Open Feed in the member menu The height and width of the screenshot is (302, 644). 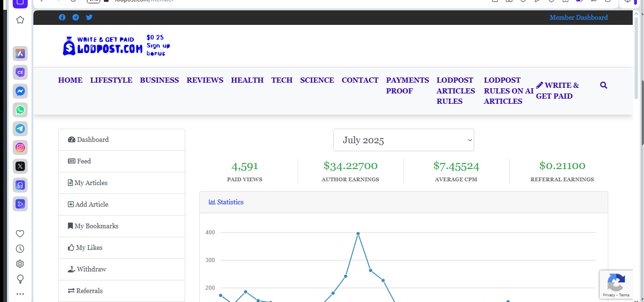[122, 162]
